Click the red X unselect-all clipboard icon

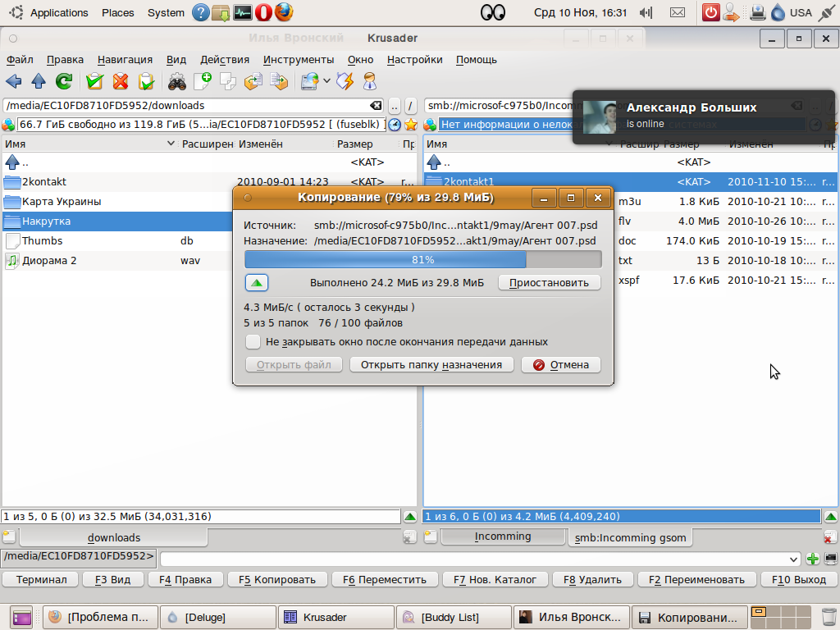click(x=121, y=81)
